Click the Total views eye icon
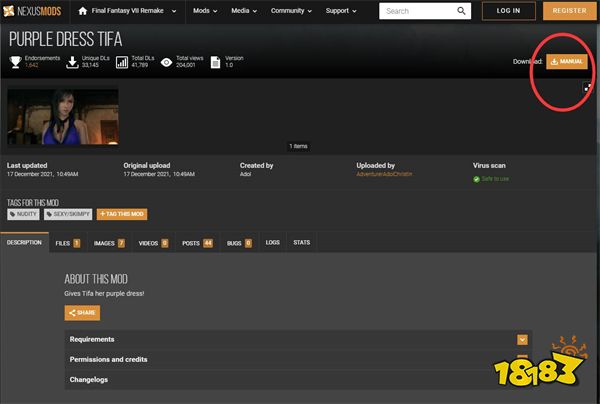This screenshot has width=600, height=404. [166, 62]
